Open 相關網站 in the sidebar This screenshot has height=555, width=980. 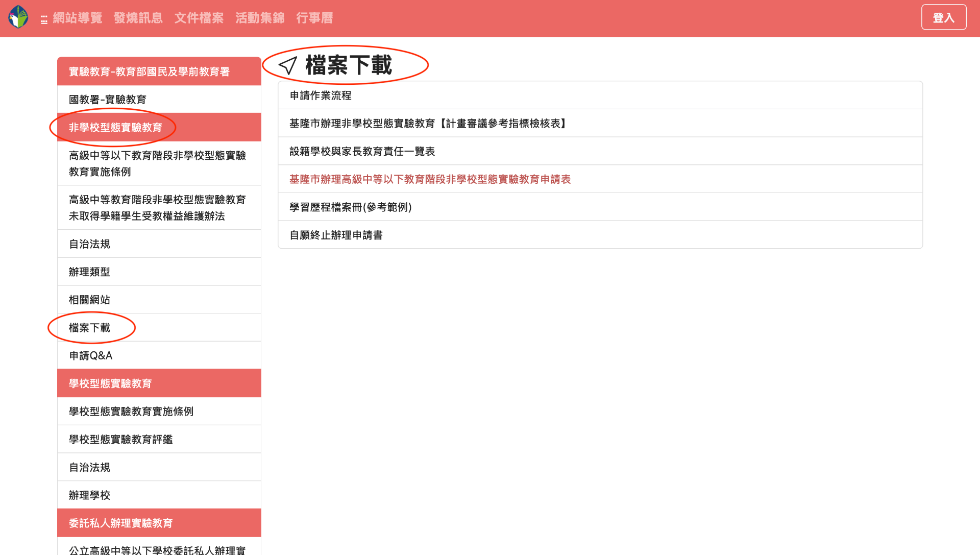coord(90,300)
